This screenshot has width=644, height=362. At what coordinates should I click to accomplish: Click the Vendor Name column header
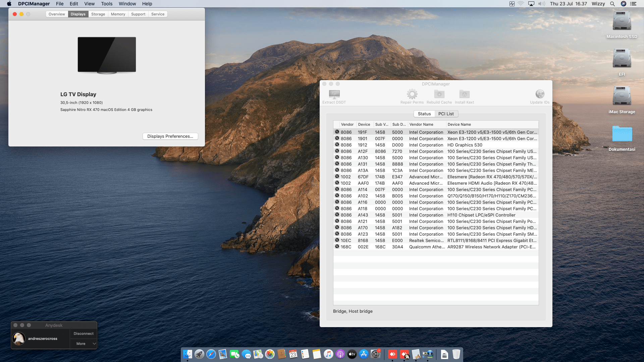[x=427, y=124]
